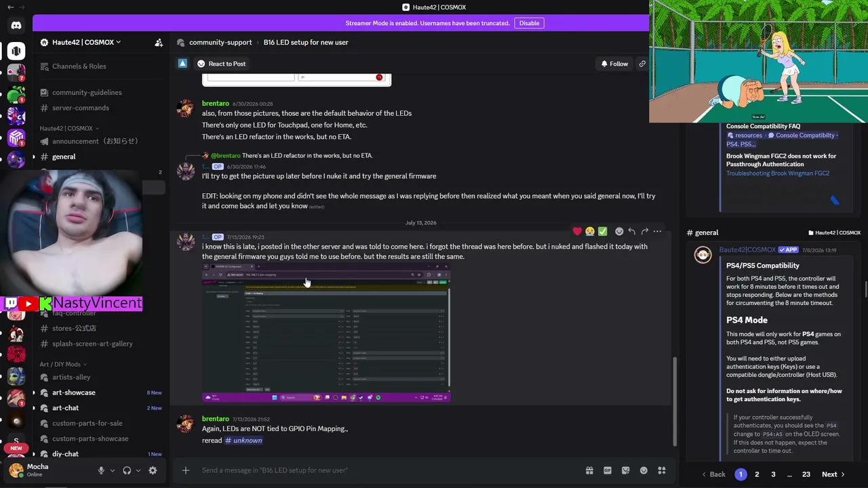Open the Console Compatibility thread link
Screen dimensions: 868x488
(x=783, y=139)
